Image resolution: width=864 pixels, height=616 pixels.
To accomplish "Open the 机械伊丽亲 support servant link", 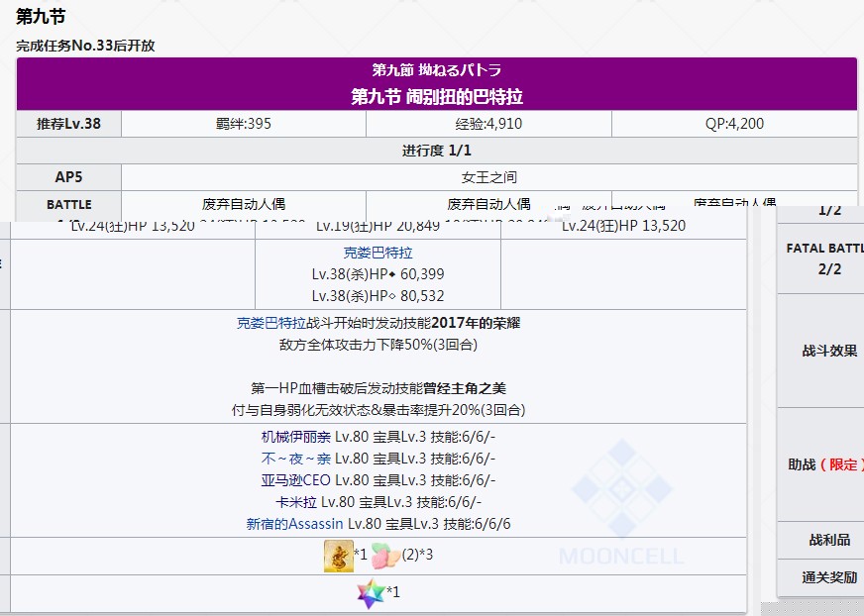I will pyautogui.click(x=296, y=437).
